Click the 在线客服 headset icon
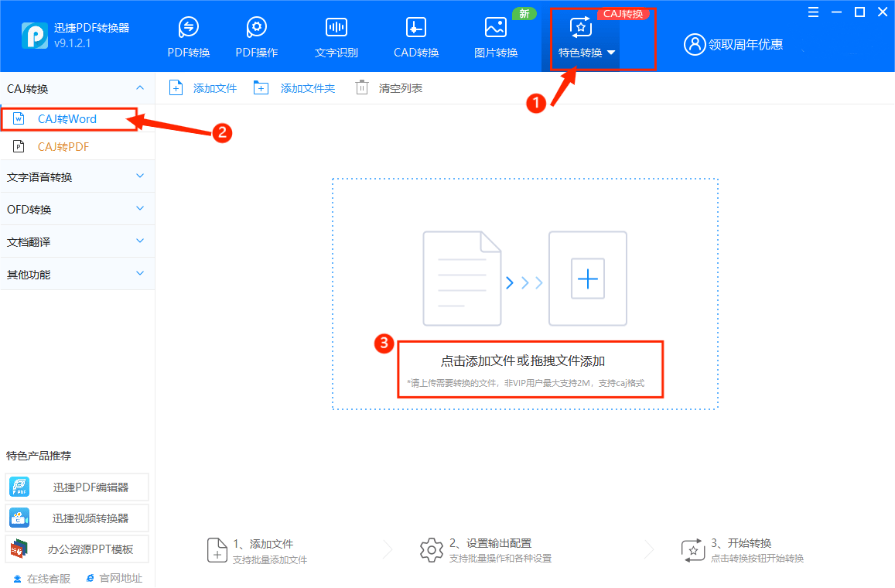This screenshot has width=895, height=588. pos(17,578)
